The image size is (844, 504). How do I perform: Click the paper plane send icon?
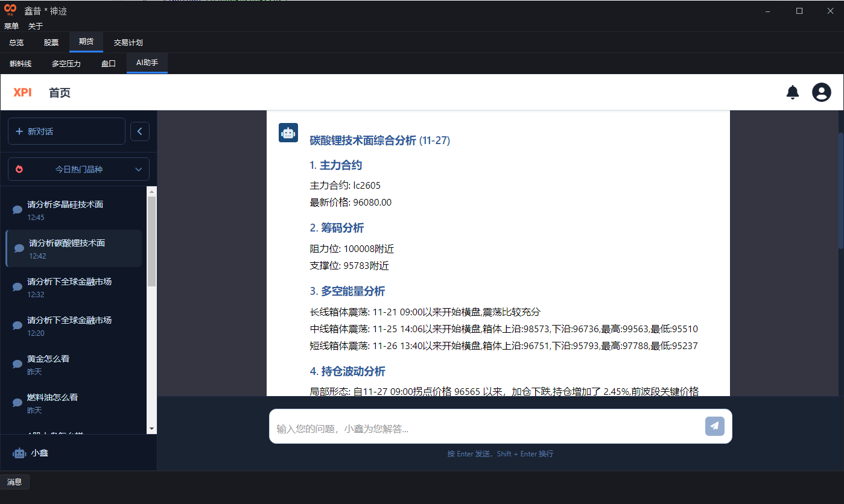(x=714, y=426)
